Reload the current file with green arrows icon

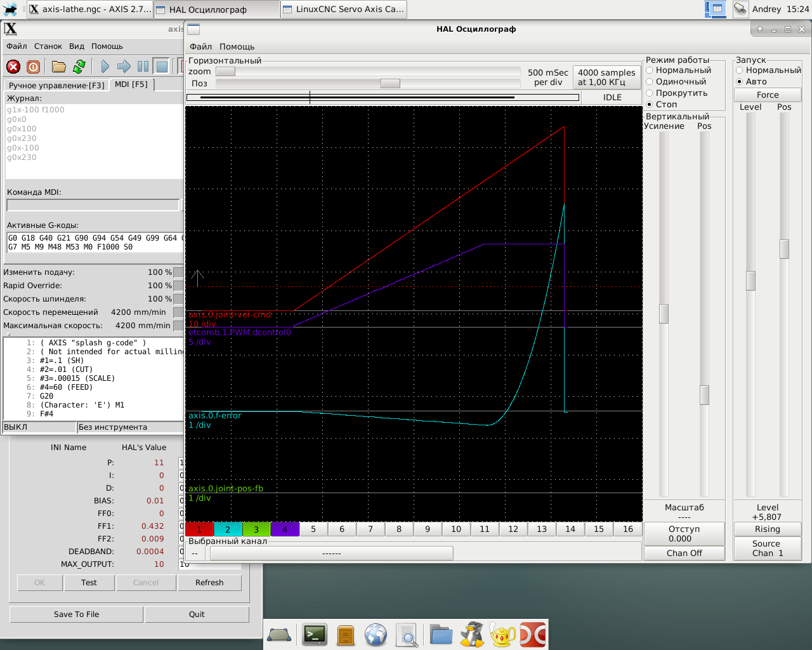pyautogui.click(x=79, y=67)
